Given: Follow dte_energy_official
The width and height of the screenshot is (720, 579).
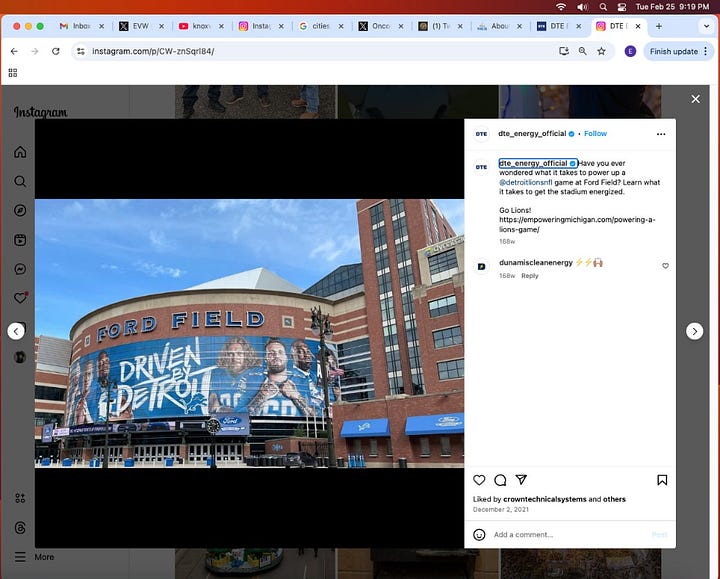Looking at the screenshot, I should (596, 134).
